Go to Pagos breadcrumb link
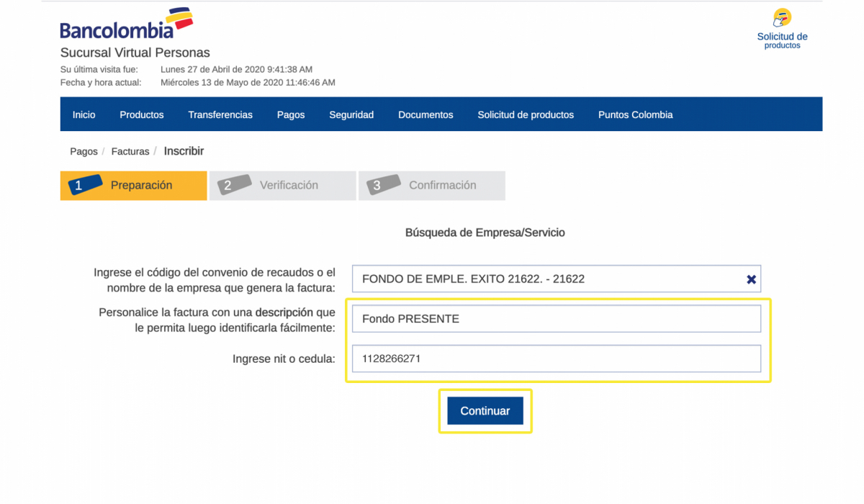 pyautogui.click(x=84, y=151)
